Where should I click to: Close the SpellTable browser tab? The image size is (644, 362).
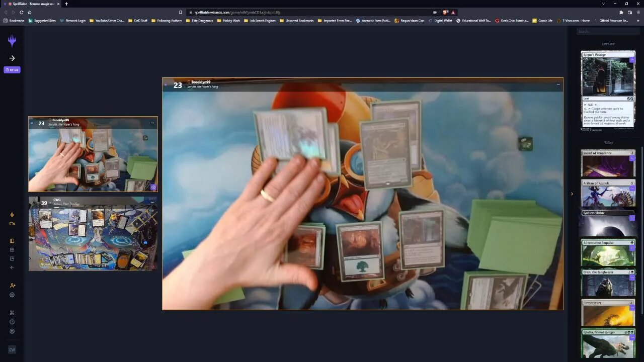click(58, 4)
